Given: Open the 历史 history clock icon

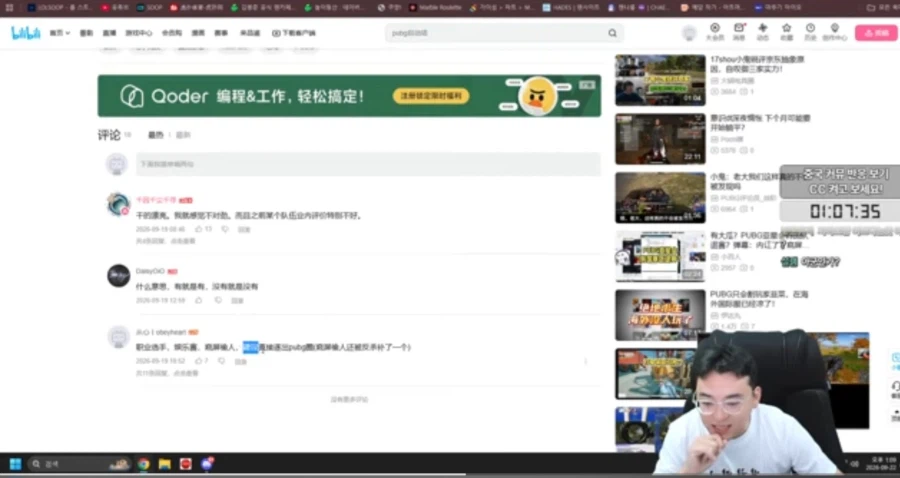Looking at the screenshot, I should 810,32.
